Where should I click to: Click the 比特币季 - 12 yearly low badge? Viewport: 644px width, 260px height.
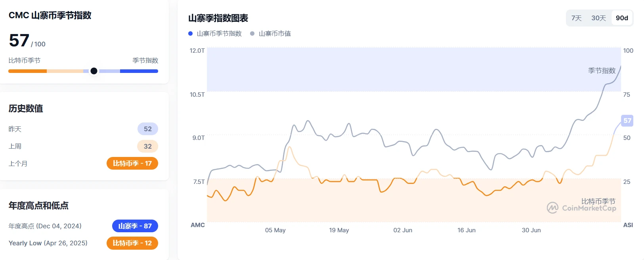[132, 243]
